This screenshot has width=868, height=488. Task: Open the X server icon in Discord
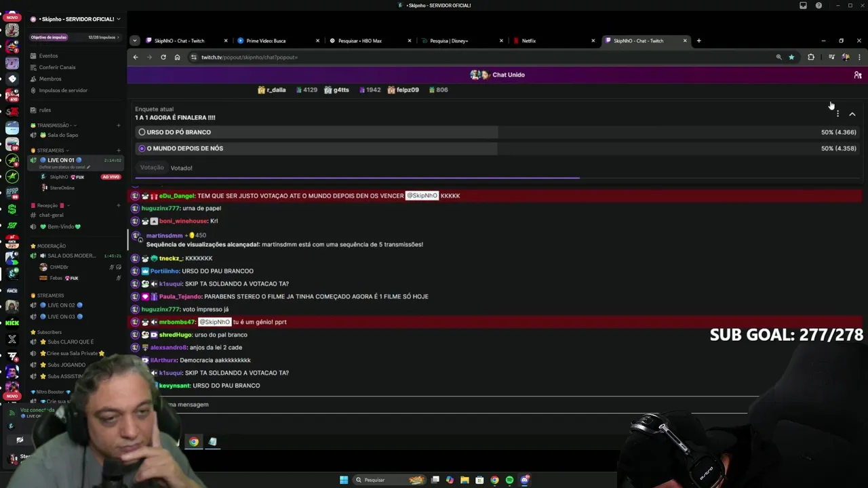(x=12, y=339)
